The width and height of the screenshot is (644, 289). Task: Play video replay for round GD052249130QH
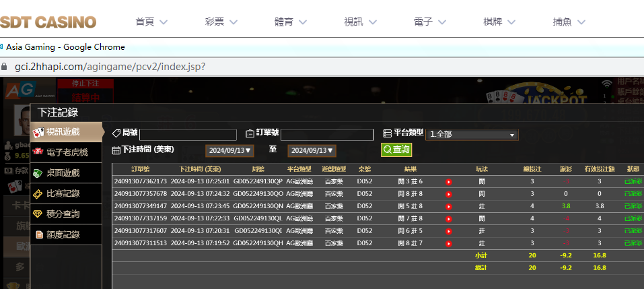coord(448,243)
